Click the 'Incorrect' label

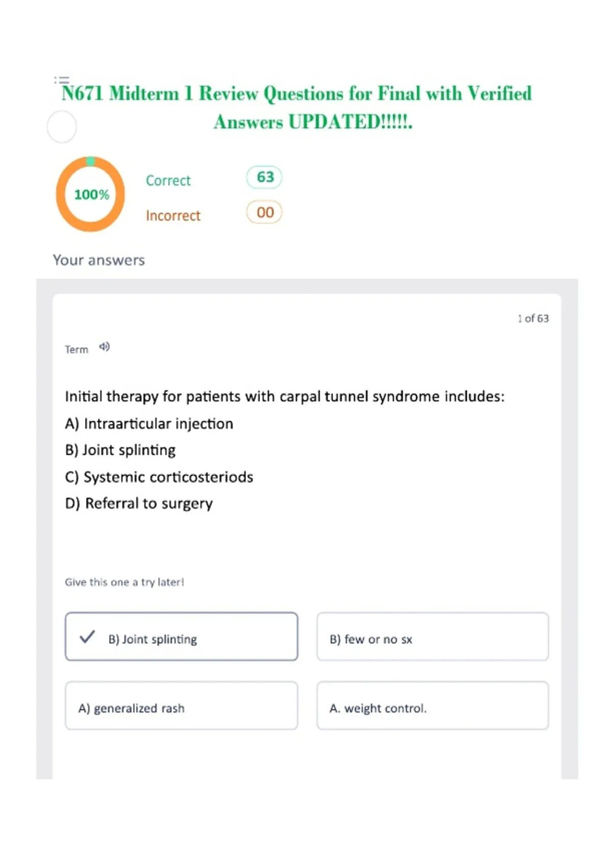point(173,216)
